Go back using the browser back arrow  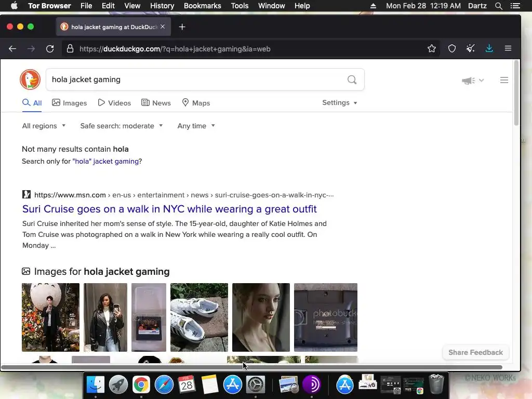(x=12, y=48)
